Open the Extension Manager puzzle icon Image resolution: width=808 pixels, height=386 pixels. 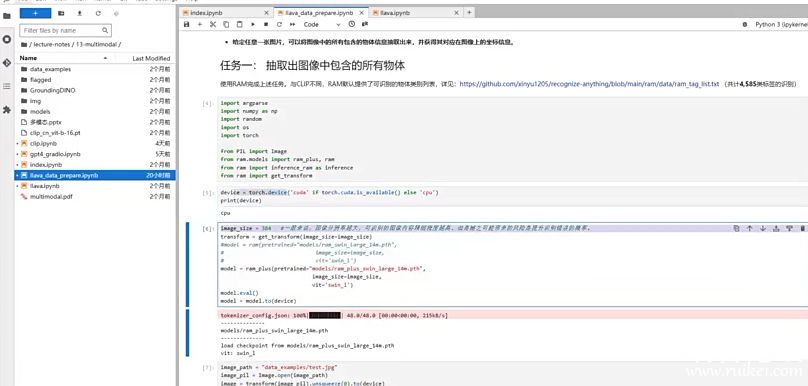(x=7, y=110)
